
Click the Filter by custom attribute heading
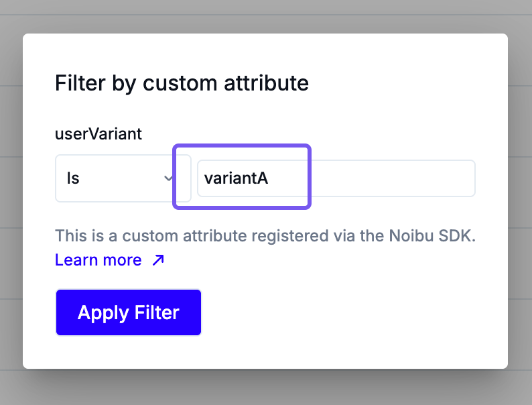(182, 83)
